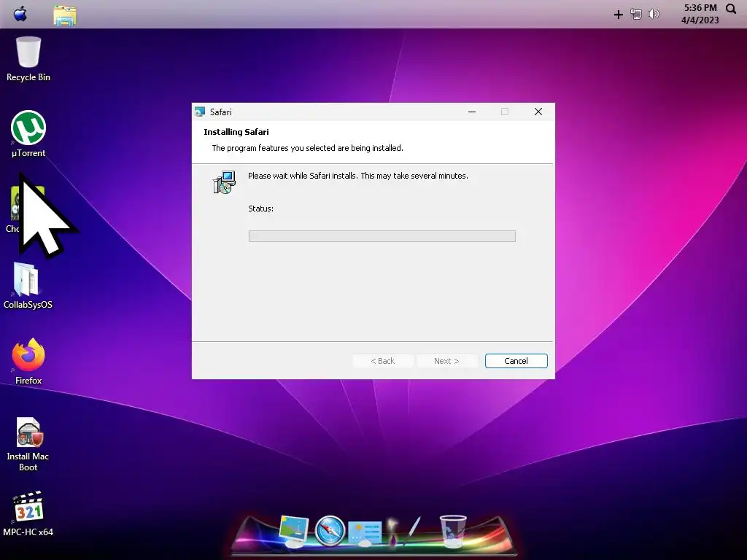Minimize the Safari installer window
Screen dimensions: 747x560
(472, 112)
